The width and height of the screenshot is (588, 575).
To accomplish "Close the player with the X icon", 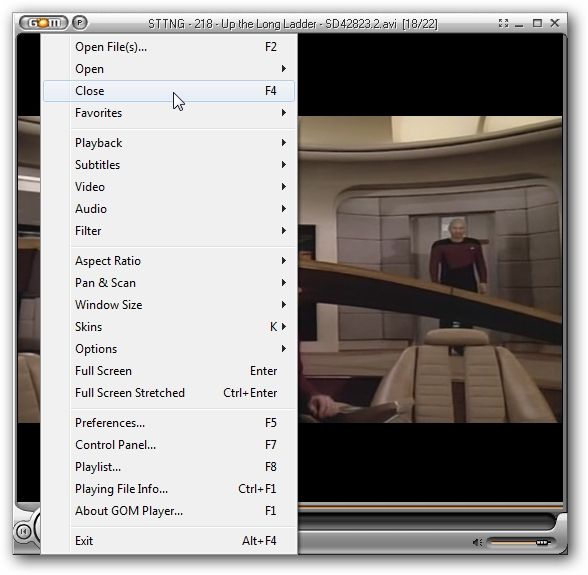I will [x=555, y=23].
